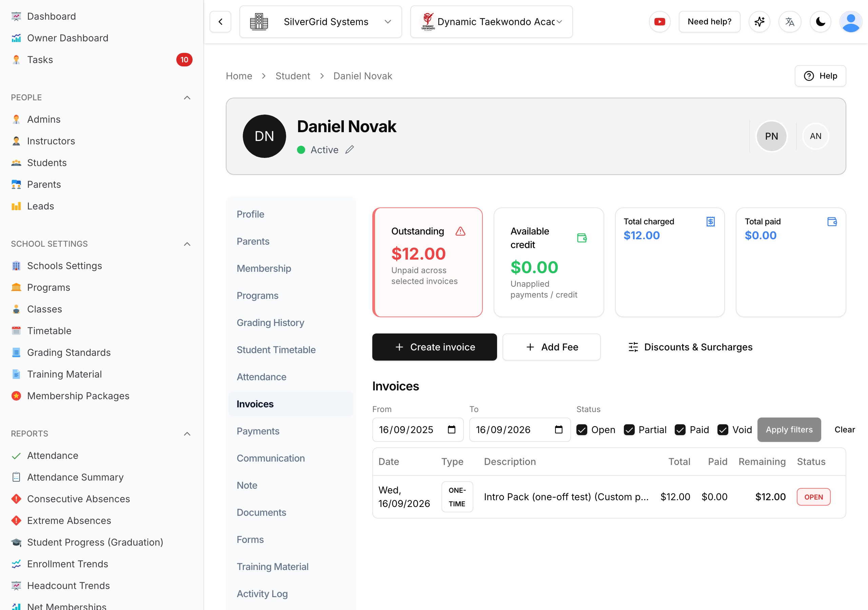Image resolution: width=868 pixels, height=610 pixels.
Task: Toggle dark mode moon icon
Action: 820,22
